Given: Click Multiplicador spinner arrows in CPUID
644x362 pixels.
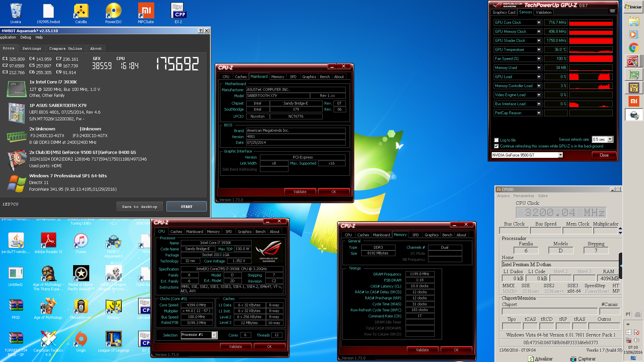Looking at the screenshot, I should click(x=620, y=231).
